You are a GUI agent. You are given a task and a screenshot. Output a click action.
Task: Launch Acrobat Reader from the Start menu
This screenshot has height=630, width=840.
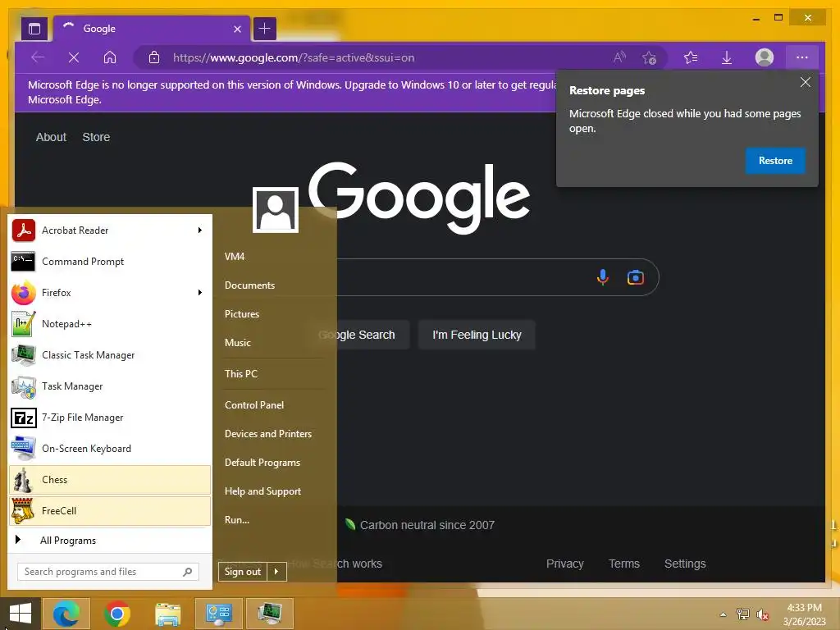[x=110, y=231]
